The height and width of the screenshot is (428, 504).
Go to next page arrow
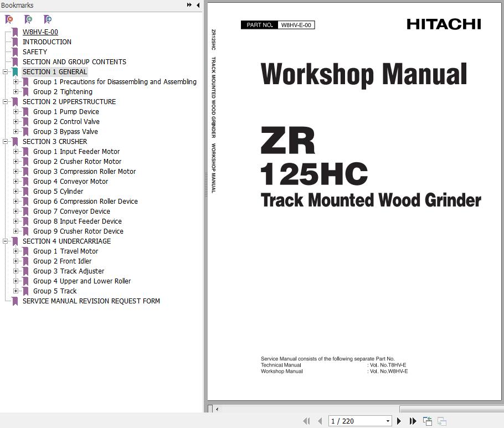click(x=399, y=421)
